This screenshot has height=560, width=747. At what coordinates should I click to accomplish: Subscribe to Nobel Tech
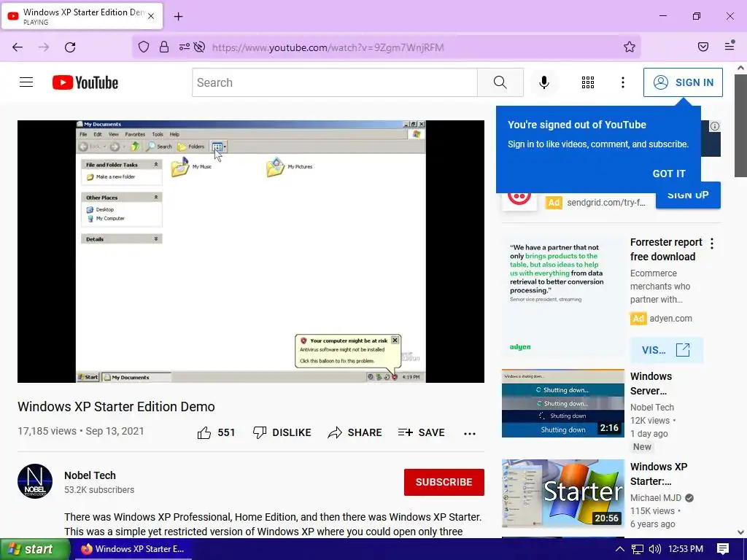tap(444, 482)
